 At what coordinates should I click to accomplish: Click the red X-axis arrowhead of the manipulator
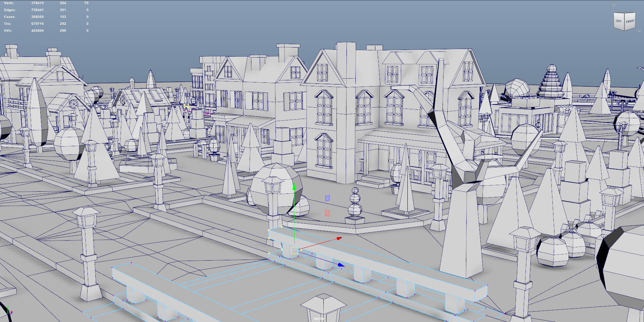pyautogui.click(x=339, y=238)
